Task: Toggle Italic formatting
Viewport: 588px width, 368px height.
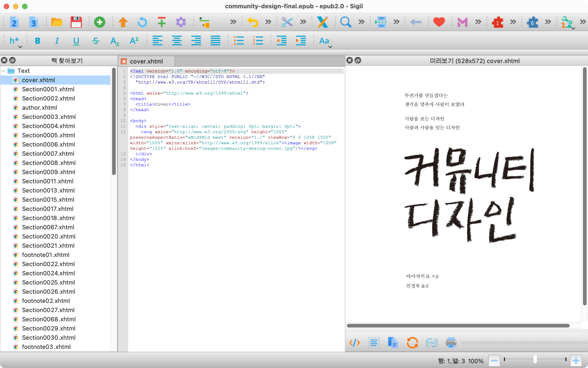Action: tap(57, 41)
